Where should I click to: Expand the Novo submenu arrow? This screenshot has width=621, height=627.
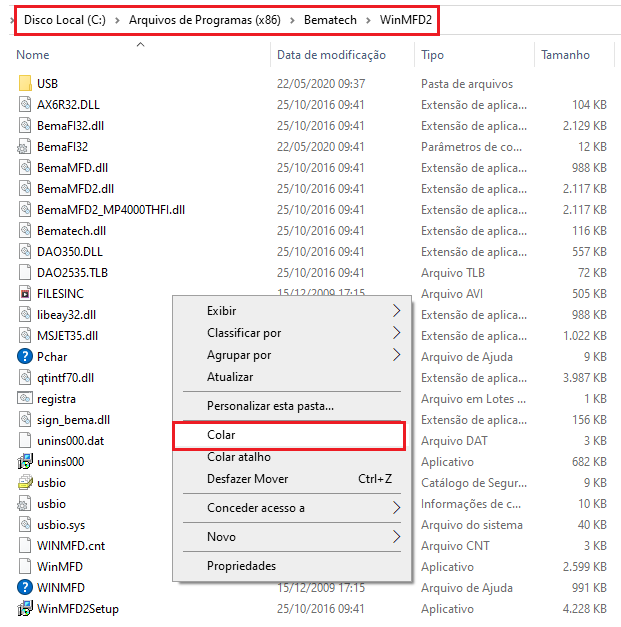tap(396, 537)
